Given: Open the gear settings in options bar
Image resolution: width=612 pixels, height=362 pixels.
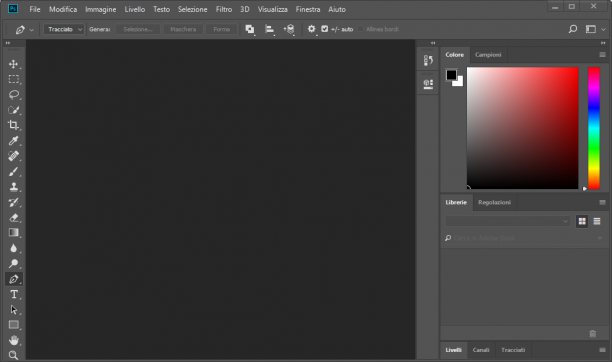Looking at the screenshot, I should point(311,29).
